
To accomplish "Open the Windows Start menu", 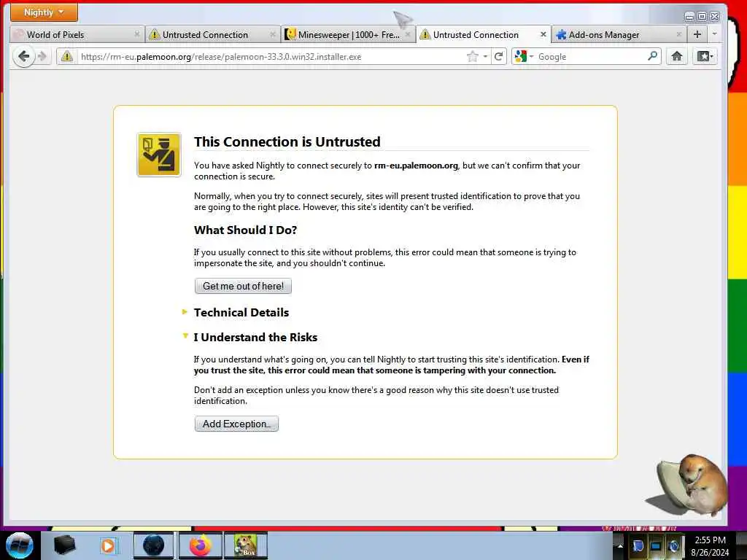I will 19,545.
